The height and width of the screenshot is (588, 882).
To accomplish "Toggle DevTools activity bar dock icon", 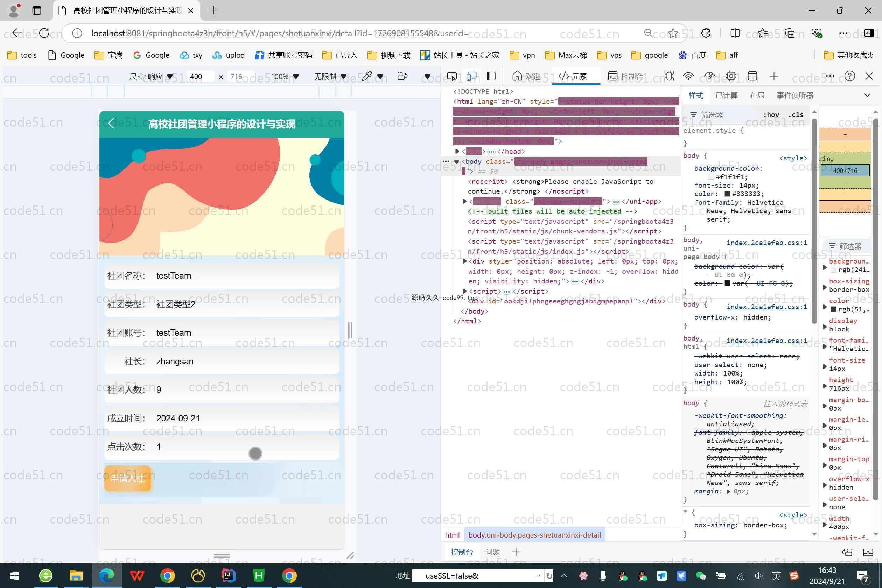I will (x=491, y=77).
